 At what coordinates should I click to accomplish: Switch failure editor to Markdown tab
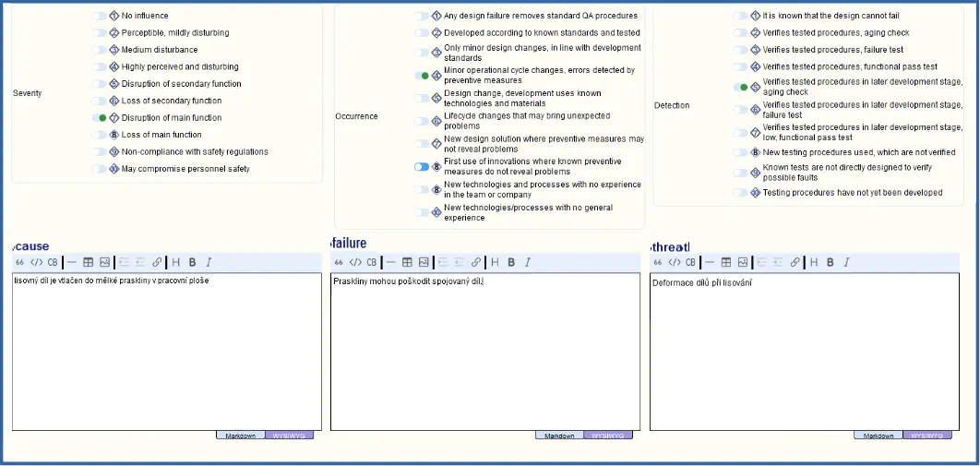[x=559, y=436]
